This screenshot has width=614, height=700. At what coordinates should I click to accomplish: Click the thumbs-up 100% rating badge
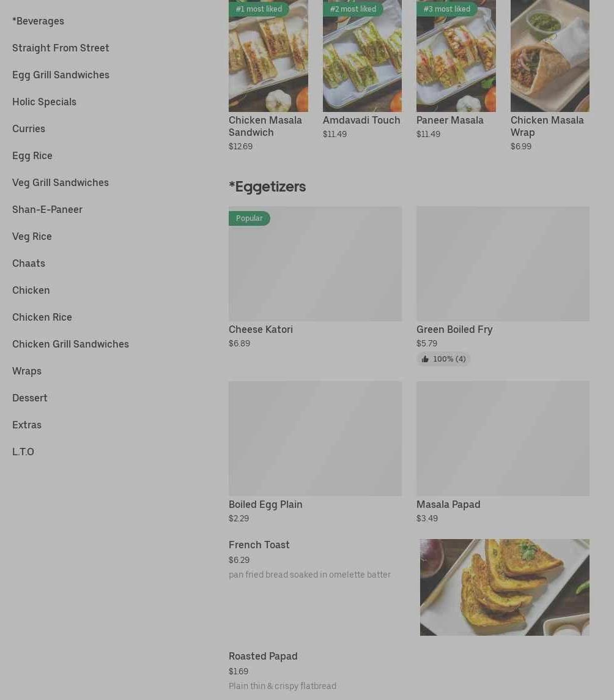443,359
